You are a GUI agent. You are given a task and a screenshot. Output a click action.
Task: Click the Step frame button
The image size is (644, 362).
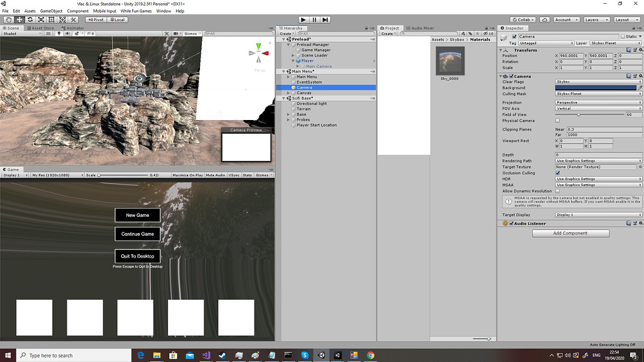tap(325, 20)
